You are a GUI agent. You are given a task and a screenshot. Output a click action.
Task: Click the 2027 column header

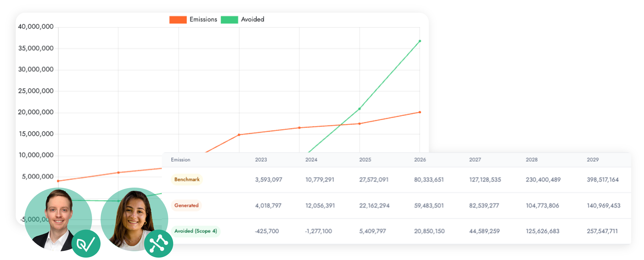click(475, 160)
